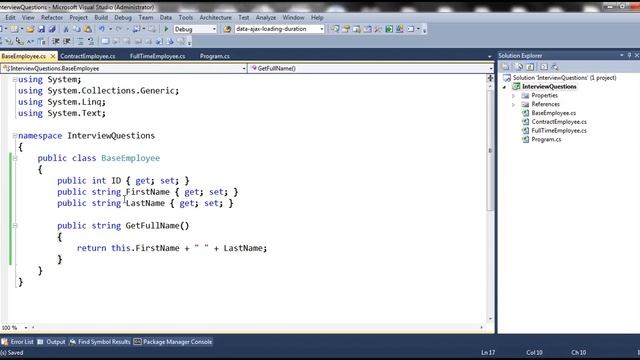Open the Error List panel
Image resolution: width=640 pixels, height=360 pixels.
(17, 342)
